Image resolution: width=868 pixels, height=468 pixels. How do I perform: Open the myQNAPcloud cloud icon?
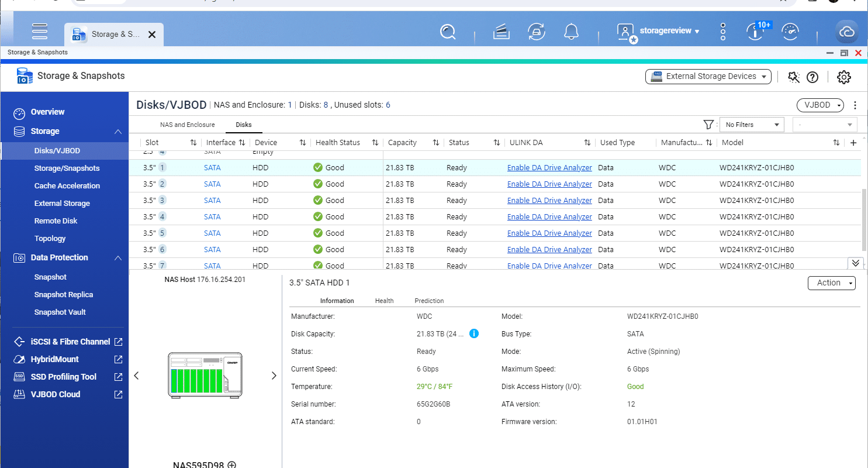[847, 32]
